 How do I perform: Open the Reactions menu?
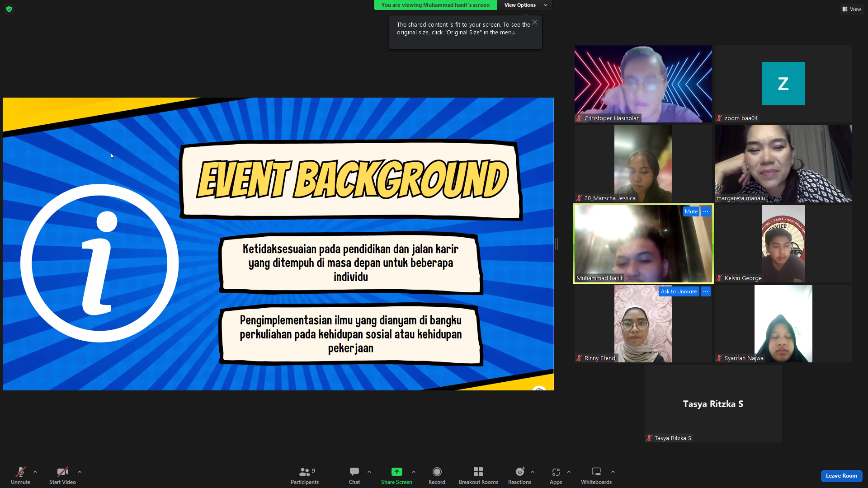click(519, 475)
